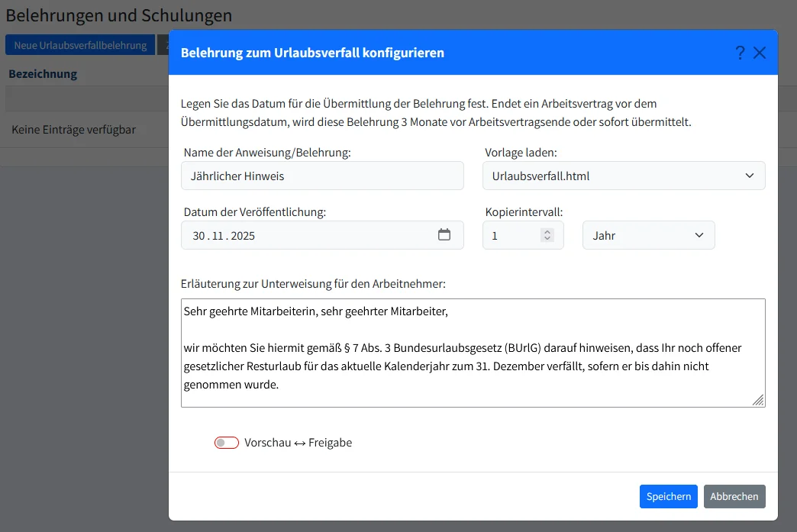Open the Urlaubsverfall.html template dropdown
797x532 pixels.
point(624,176)
